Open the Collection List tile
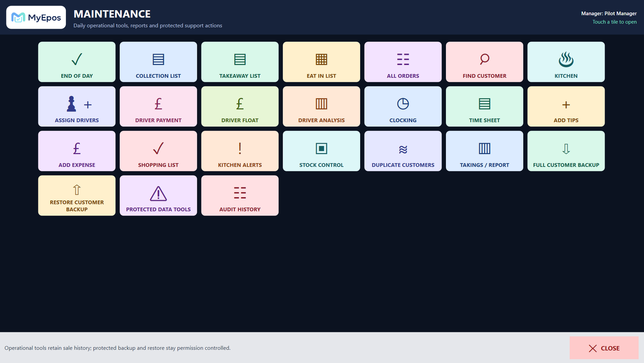The width and height of the screenshot is (644, 363). [158, 62]
